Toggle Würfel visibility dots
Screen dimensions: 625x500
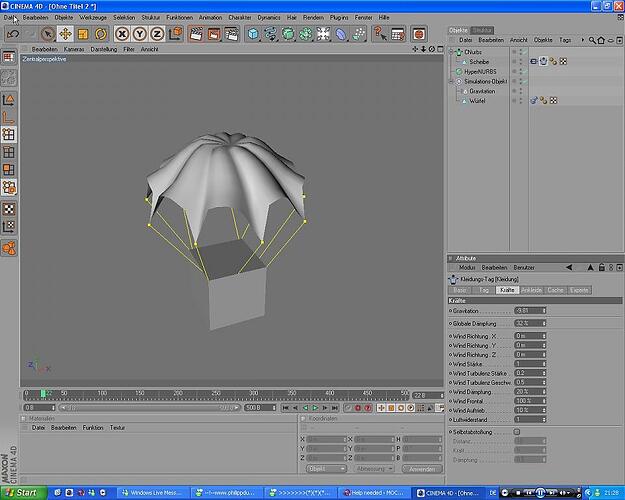[520, 101]
